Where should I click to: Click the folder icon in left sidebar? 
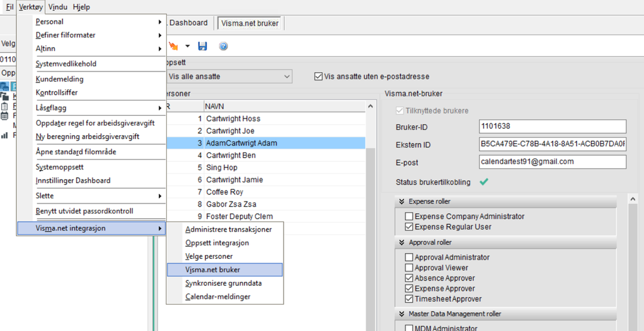5,97
